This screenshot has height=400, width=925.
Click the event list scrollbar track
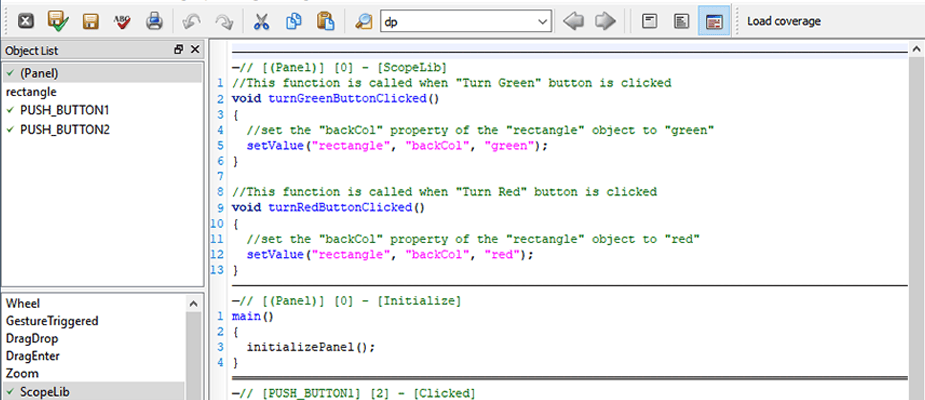point(193,356)
